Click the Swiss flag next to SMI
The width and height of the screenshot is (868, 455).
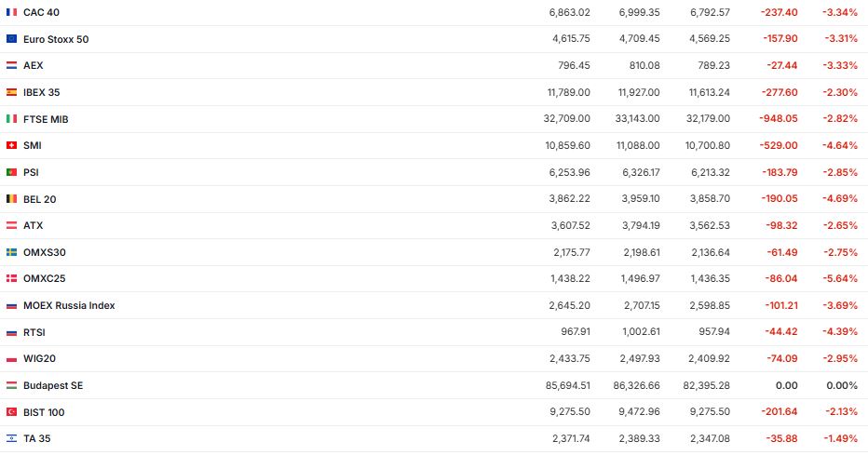tap(11, 146)
